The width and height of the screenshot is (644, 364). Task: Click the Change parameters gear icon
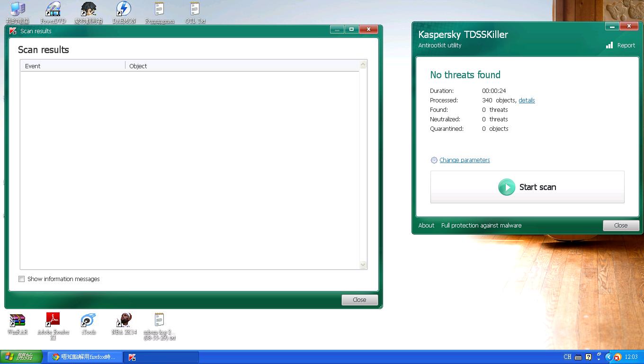point(434,160)
